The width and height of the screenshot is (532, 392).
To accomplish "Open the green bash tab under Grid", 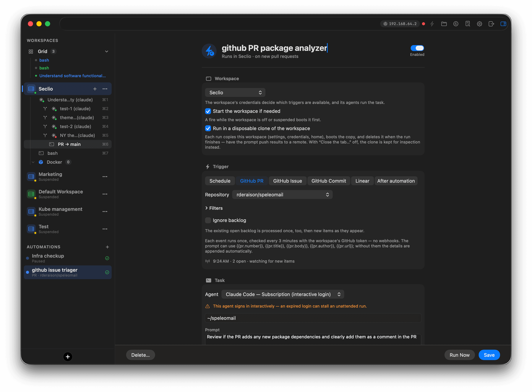I will click(44, 68).
